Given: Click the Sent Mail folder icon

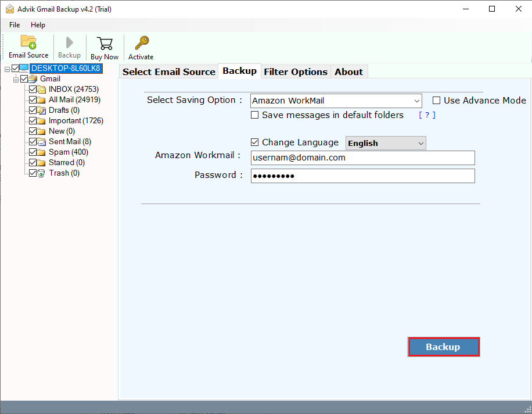Looking at the screenshot, I should click(x=41, y=142).
